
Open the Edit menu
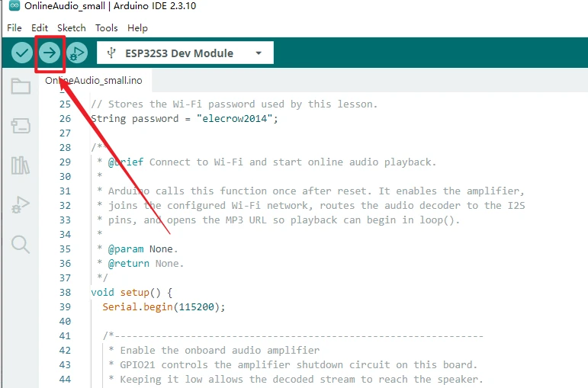[40, 28]
